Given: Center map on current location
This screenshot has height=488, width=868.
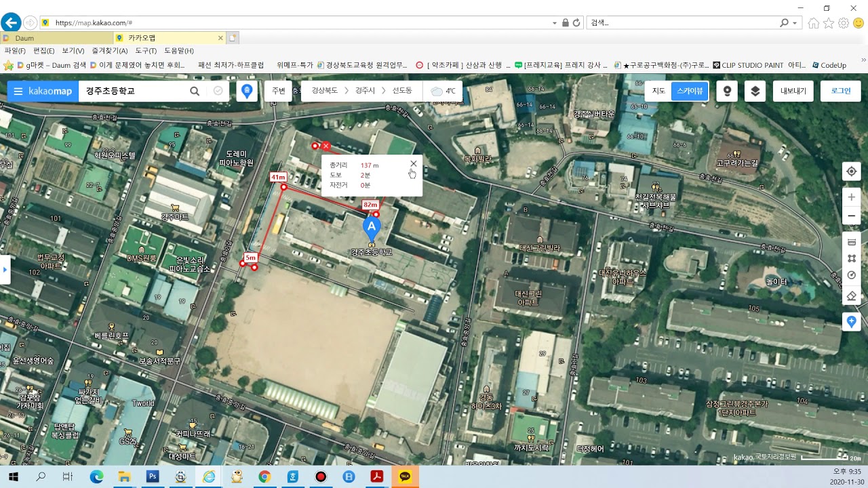Looking at the screenshot, I should click(852, 171).
